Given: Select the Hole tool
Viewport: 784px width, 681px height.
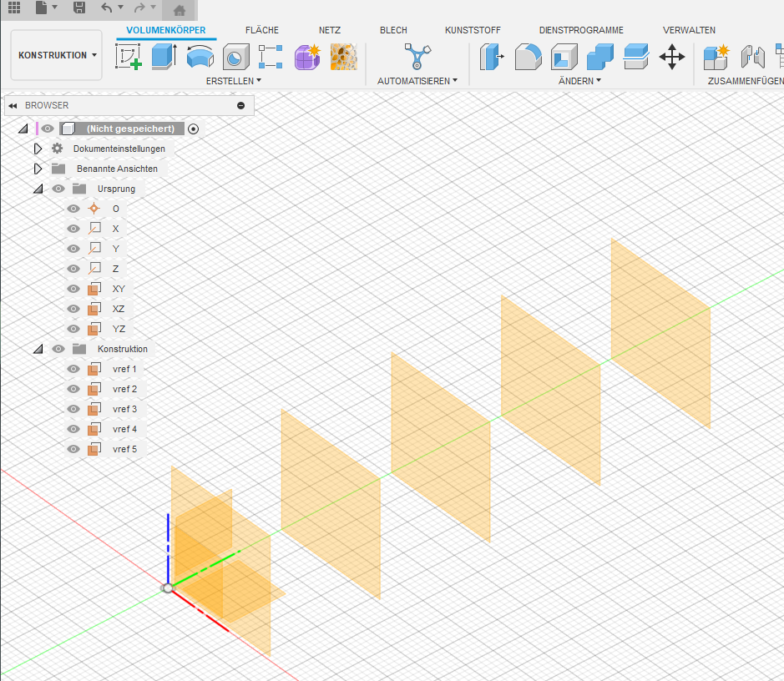Looking at the screenshot, I should pyautogui.click(x=236, y=56).
